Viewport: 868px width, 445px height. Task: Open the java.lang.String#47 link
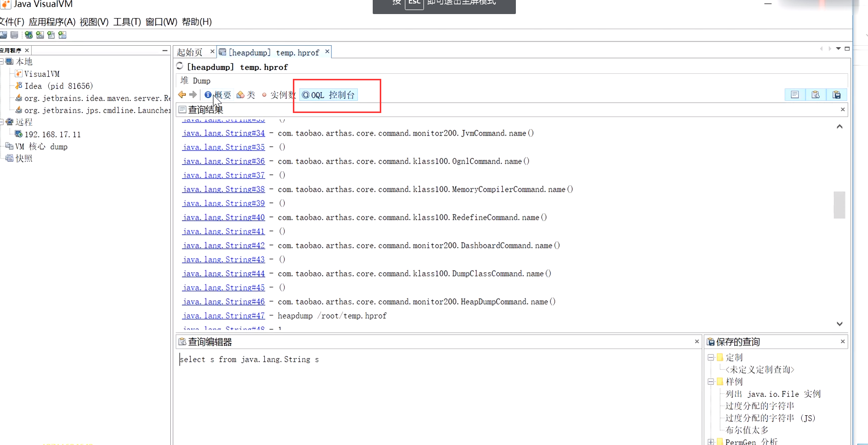tap(224, 316)
